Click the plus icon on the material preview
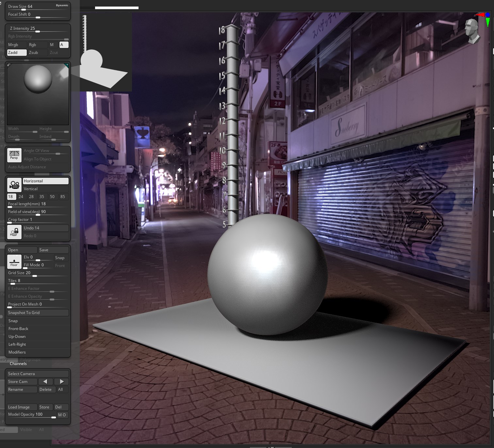Image resolution: width=494 pixels, height=448 pixels. tap(67, 65)
